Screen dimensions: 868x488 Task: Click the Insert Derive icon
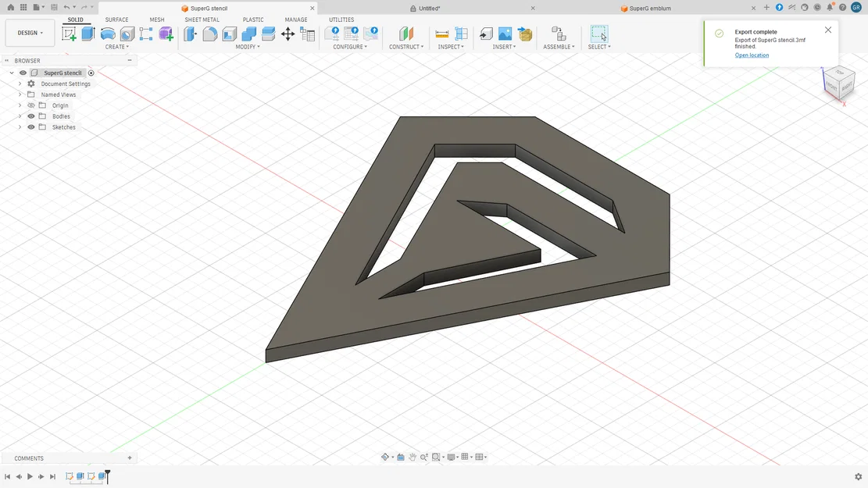(x=486, y=34)
